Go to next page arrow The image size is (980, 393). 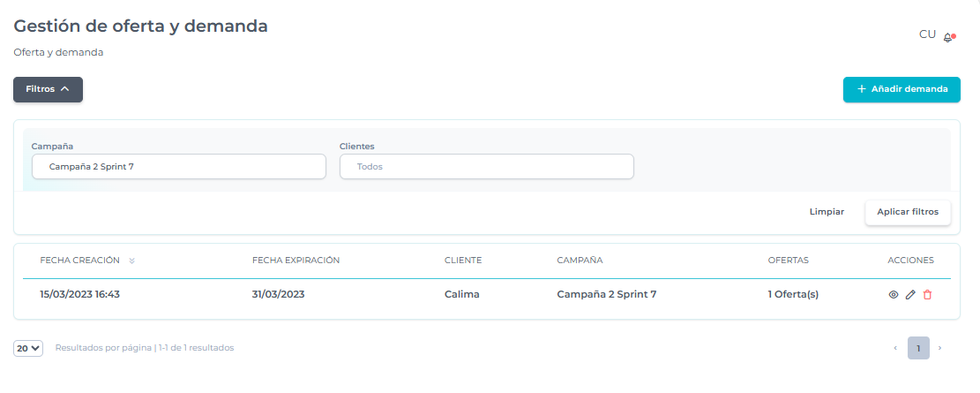[x=939, y=349]
